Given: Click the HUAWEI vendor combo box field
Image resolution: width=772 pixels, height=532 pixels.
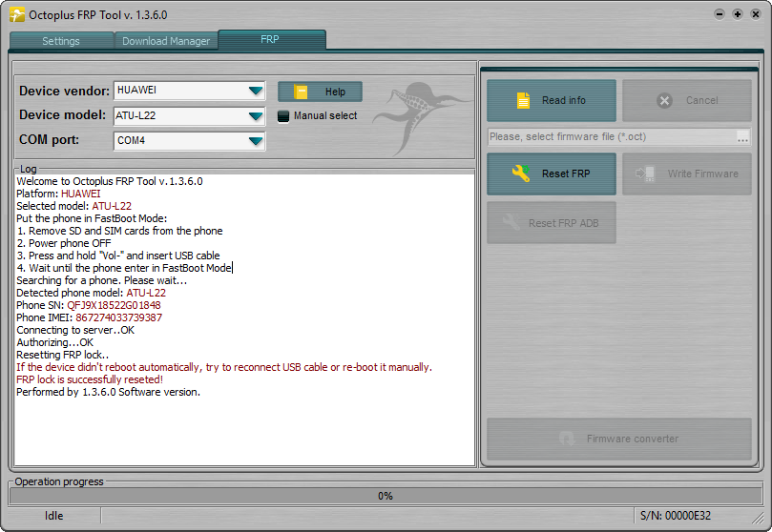Looking at the screenshot, I should click(190, 91).
